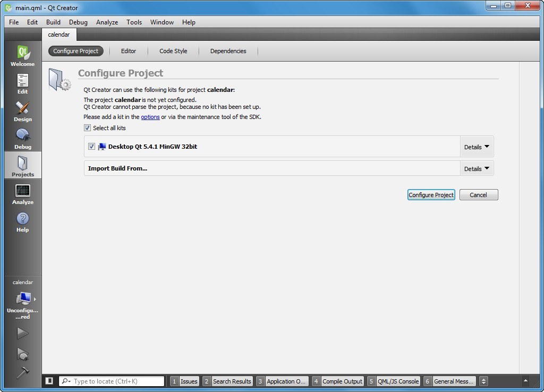Click the Type to locate field
Image resolution: width=544 pixels, height=392 pixels.
click(x=112, y=381)
